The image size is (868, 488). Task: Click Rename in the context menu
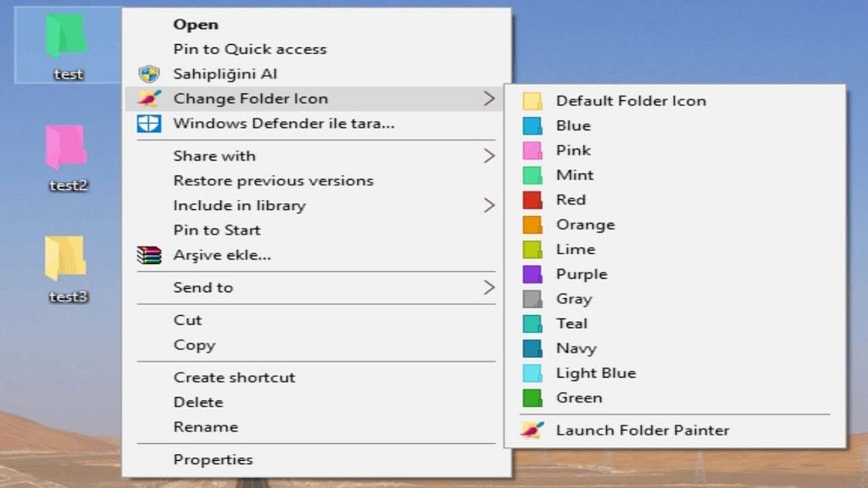205,427
